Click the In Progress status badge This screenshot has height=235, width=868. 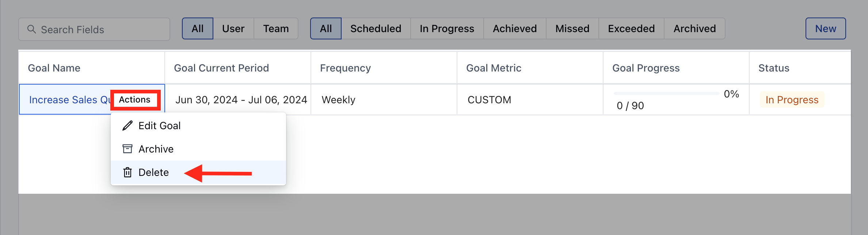792,100
